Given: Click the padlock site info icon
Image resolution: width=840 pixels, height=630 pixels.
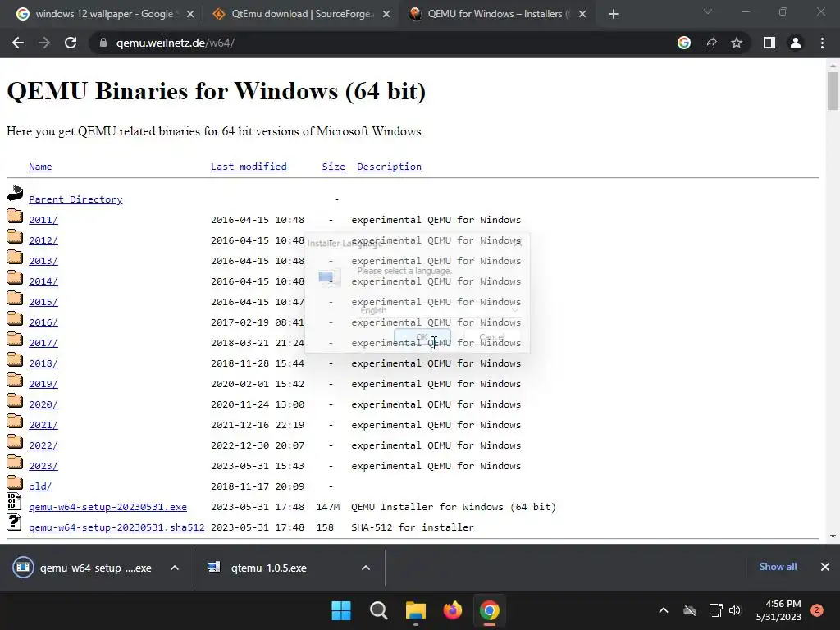Looking at the screenshot, I should pos(103,43).
